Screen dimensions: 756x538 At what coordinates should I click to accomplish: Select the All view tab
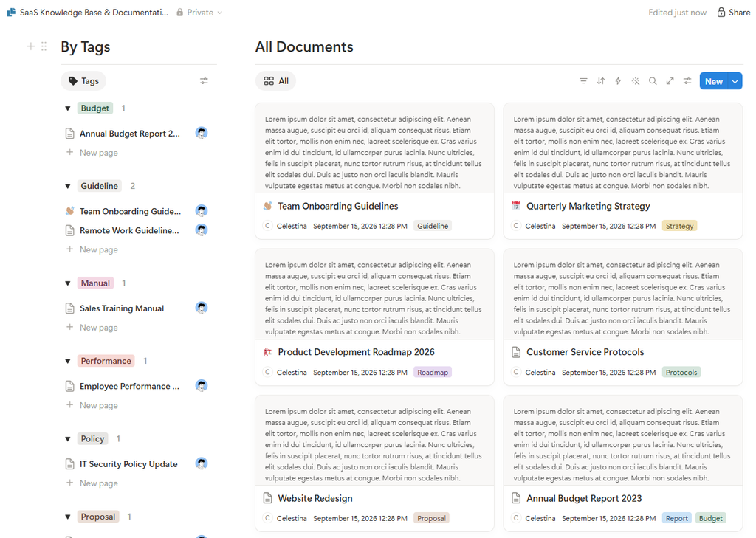[276, 81]
